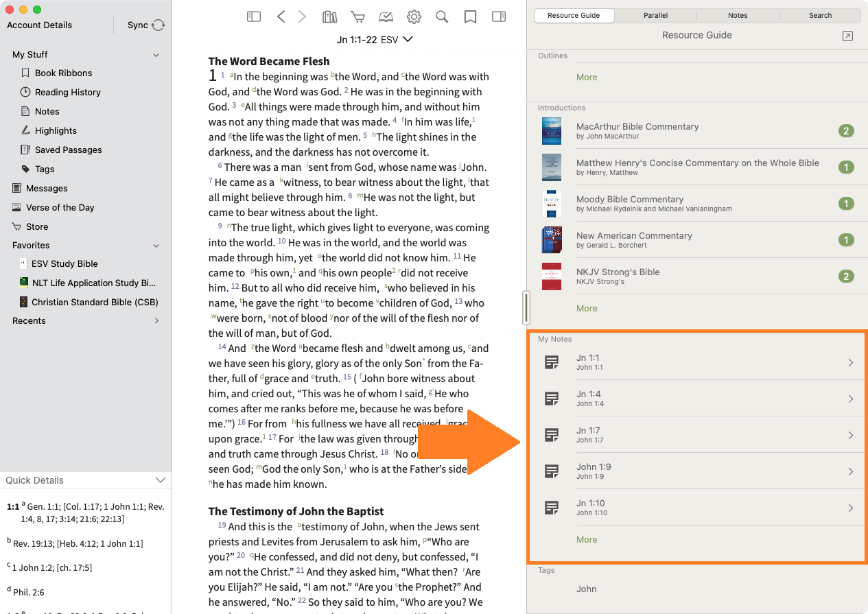Click the panel divider handle

526,307
